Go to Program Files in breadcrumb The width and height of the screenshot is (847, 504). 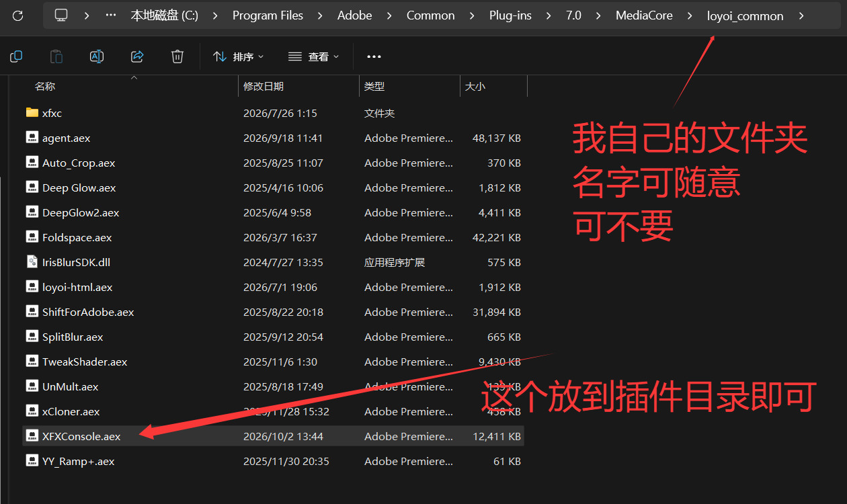(268, 15)
